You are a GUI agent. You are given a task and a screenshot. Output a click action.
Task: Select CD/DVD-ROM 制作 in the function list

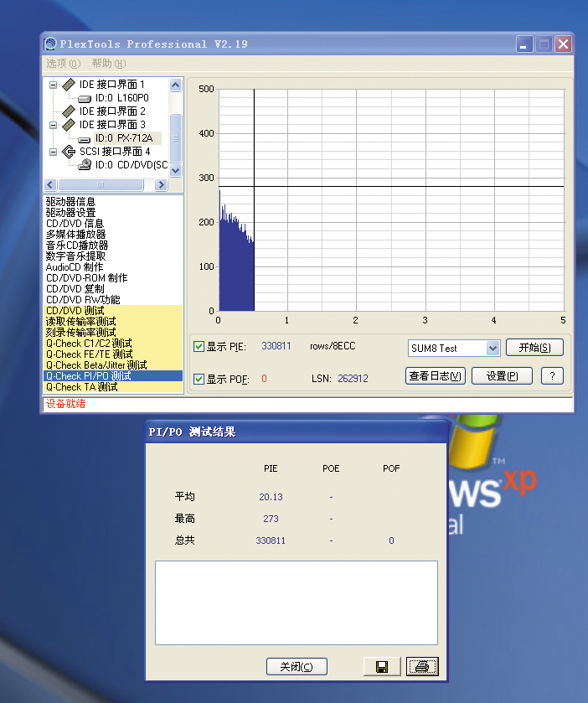coord(113,278)
